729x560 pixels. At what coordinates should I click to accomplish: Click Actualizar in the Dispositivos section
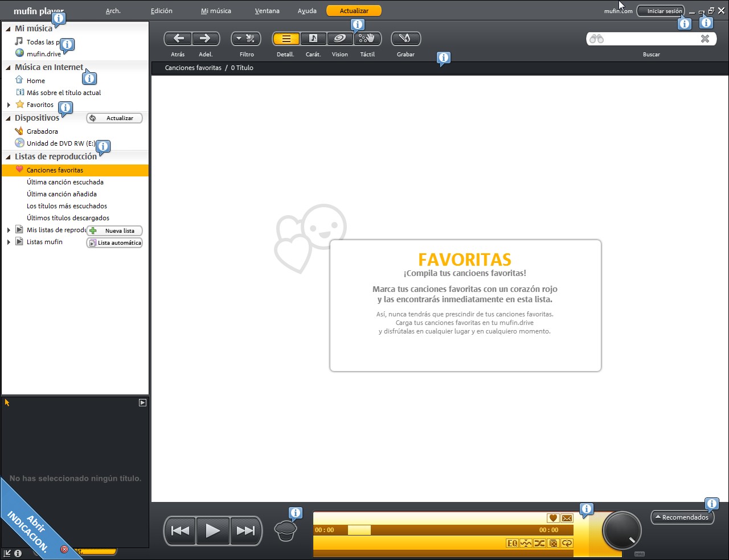click(x=114, y=118)
